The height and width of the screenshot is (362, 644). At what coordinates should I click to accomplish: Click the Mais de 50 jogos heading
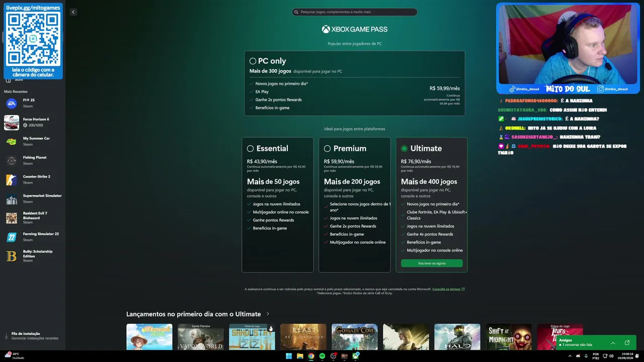273,182
